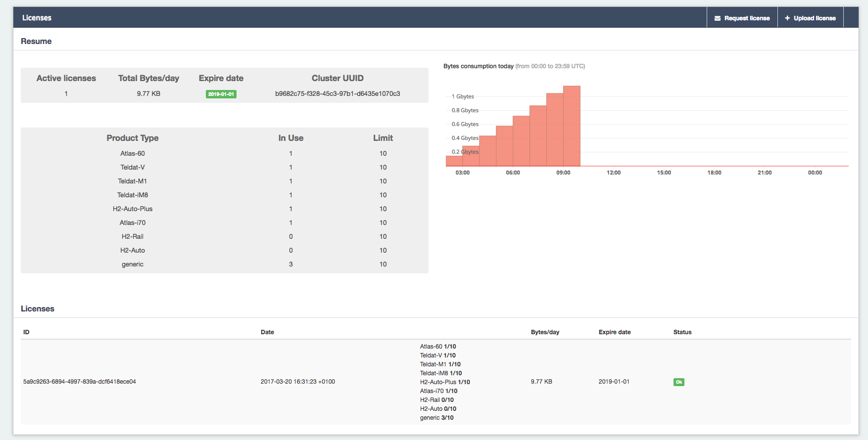This screenshot has width=868, height=440.
Task: Click the tallest chart bar near 09:00
Action: pyautogui.click(x=572, y=126)
